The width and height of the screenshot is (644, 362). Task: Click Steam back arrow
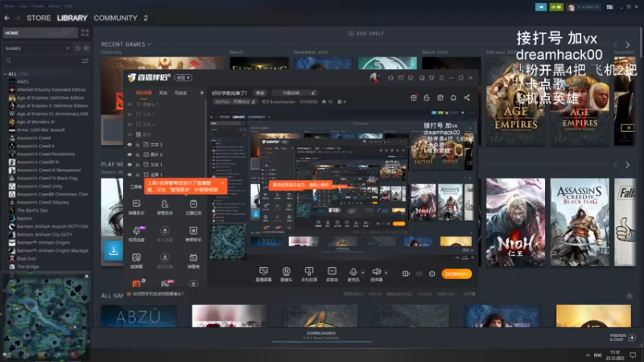click(x=7, y=18)
